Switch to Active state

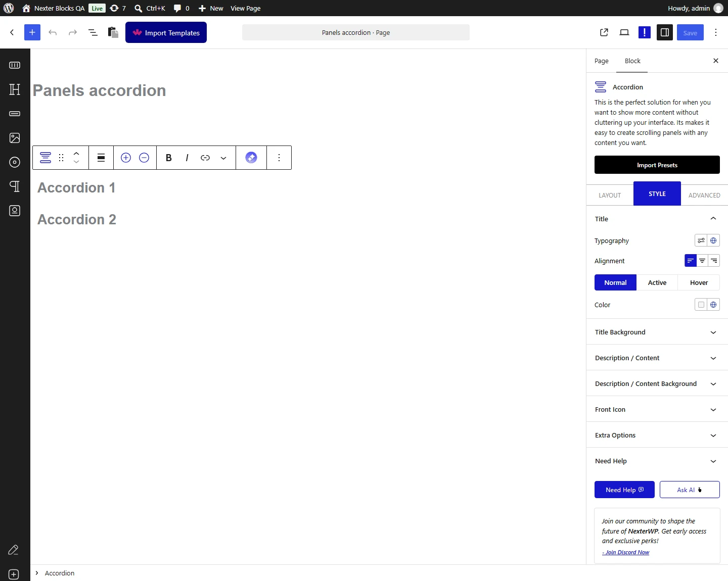pyautogui.click(x=657, y=282)
